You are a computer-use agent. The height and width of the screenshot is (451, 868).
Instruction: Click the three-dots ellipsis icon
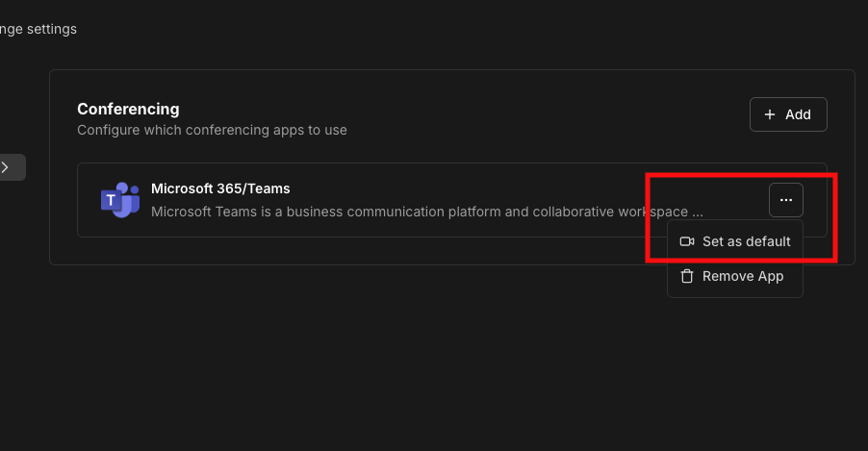click(786, 199)
